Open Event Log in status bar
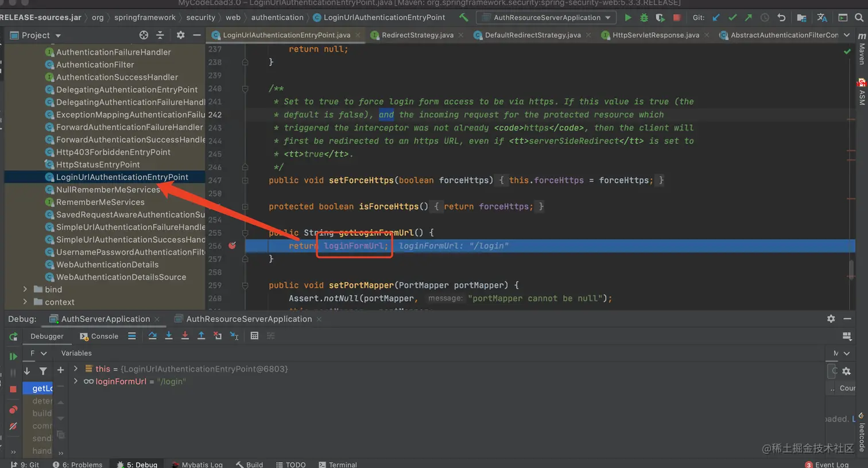Viewport: 868px width, 468px height. (x=827, y=465)
